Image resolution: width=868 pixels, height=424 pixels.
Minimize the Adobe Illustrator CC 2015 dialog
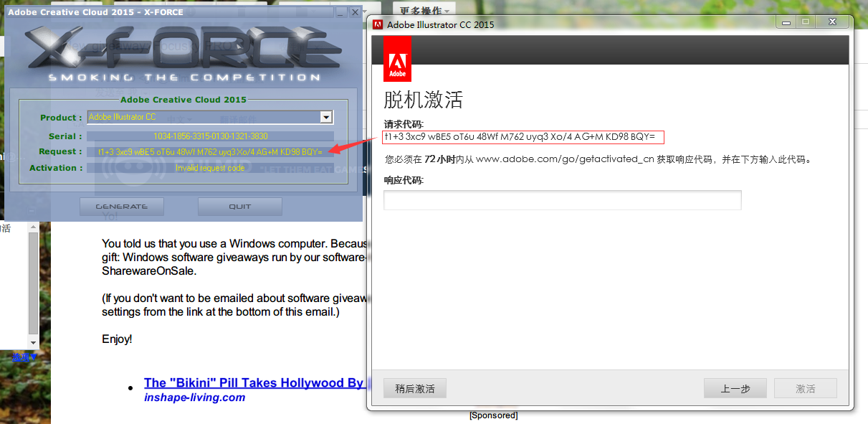[x=785, y=22]
